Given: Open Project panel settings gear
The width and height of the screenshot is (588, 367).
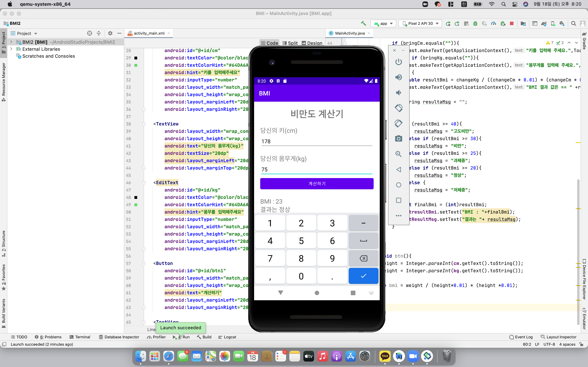Looking at the screenshot, I should [110, 33].
